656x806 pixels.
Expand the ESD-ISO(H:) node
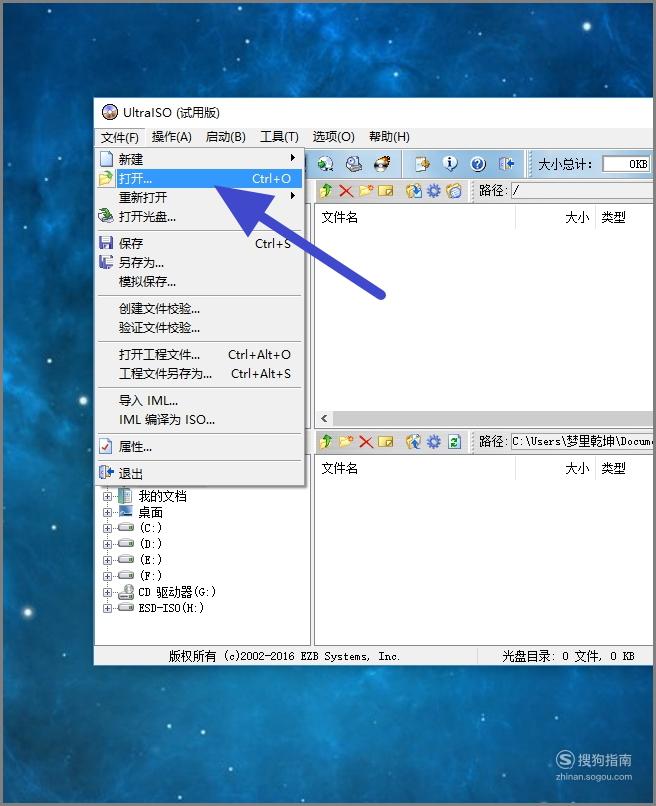tap(107, 608)
